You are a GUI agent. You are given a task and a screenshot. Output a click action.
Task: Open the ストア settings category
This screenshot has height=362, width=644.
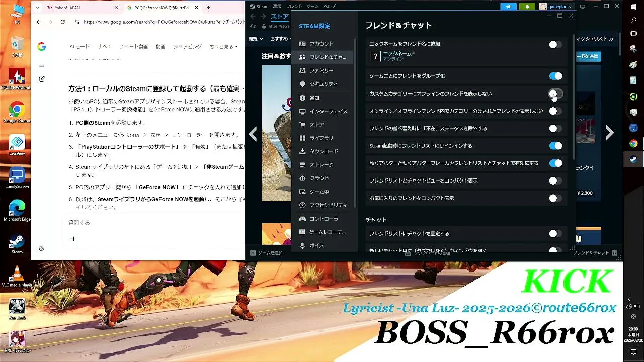pos(322,125)
